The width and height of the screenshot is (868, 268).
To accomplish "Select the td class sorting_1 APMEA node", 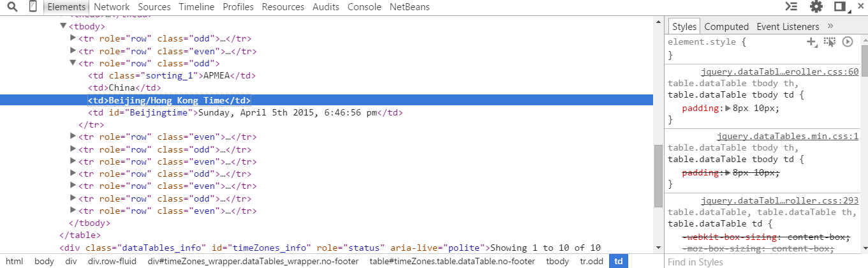I will 172,75.
